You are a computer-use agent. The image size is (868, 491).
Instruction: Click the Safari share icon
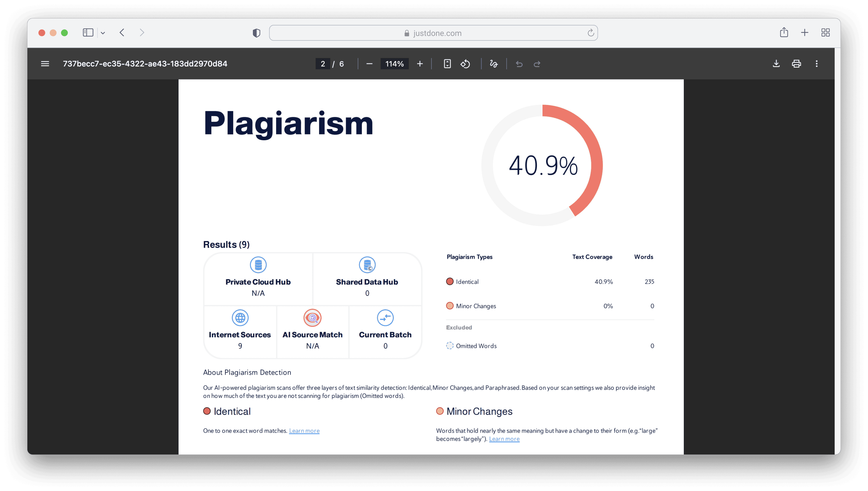click(x=784, y=33)
